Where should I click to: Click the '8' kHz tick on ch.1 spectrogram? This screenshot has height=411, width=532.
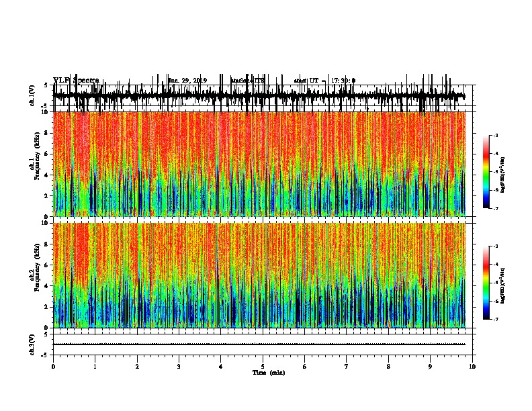point(47,133)
